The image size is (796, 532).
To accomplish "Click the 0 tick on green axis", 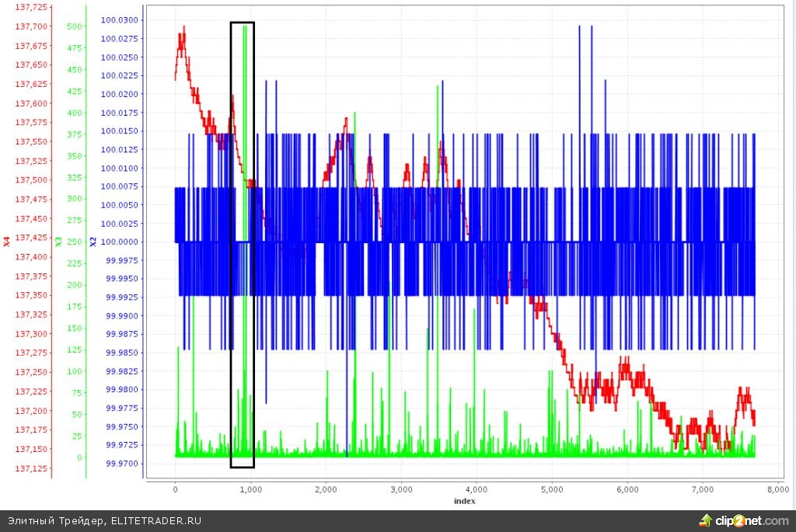I will pyautogui.click(x=79, y=457).
